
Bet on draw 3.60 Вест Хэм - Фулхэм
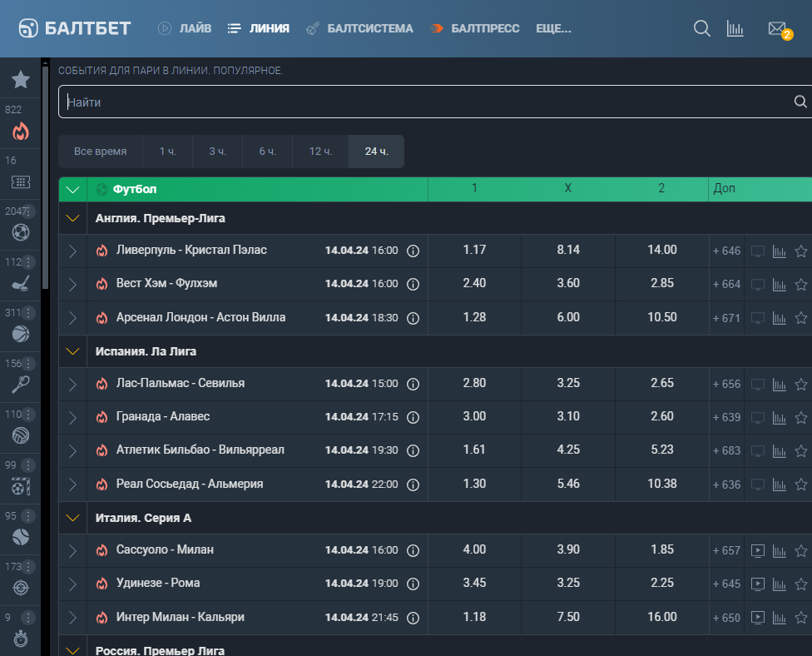[x=568, y=283]
